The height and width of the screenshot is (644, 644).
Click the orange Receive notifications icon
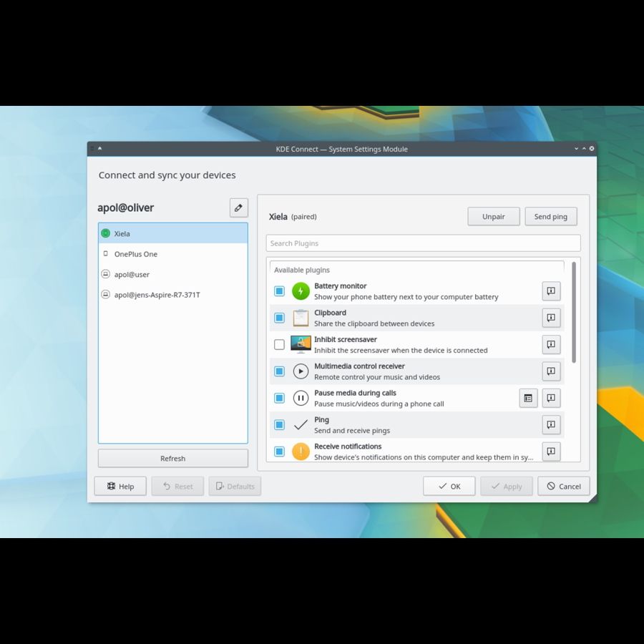[x=301, y=452]
